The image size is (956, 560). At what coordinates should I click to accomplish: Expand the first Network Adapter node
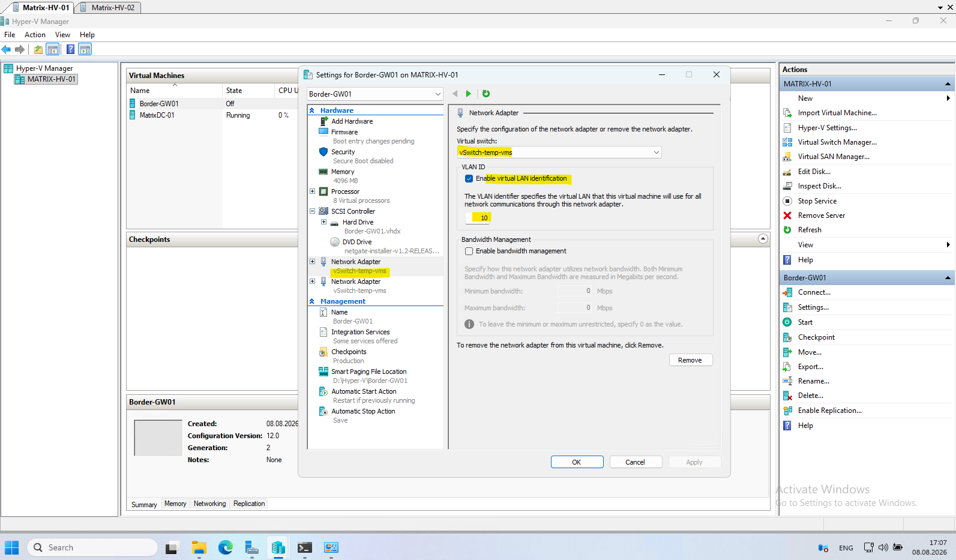point(312,262)
